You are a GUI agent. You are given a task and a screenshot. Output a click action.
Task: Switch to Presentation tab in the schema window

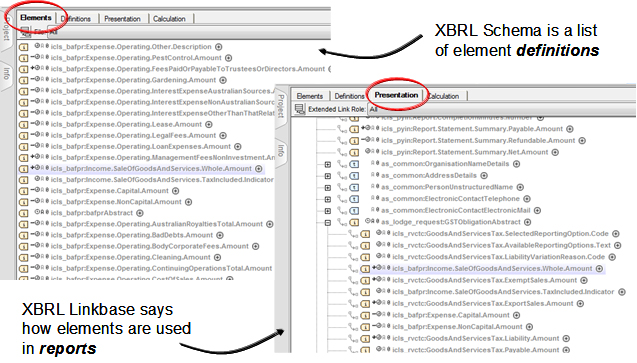[x=122, y=19]
